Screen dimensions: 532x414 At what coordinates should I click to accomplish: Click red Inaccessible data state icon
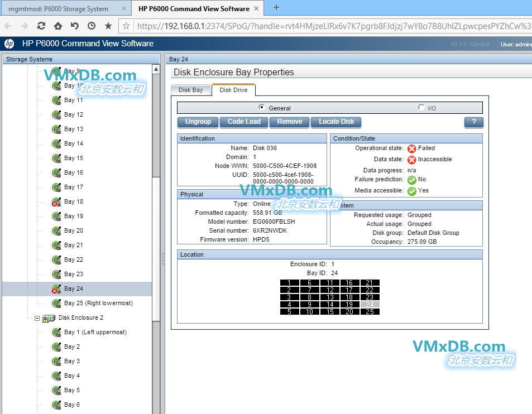tap(412, 160)
